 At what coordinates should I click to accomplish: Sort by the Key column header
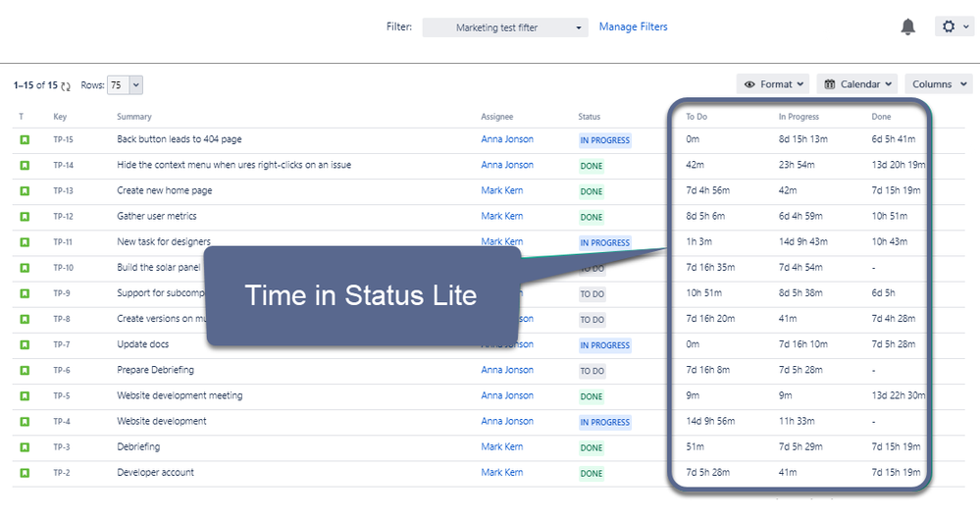(60, 117)
